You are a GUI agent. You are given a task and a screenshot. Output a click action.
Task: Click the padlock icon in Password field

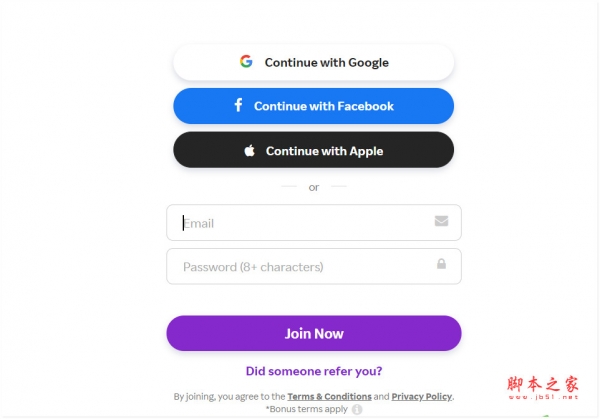coord(441,265)
